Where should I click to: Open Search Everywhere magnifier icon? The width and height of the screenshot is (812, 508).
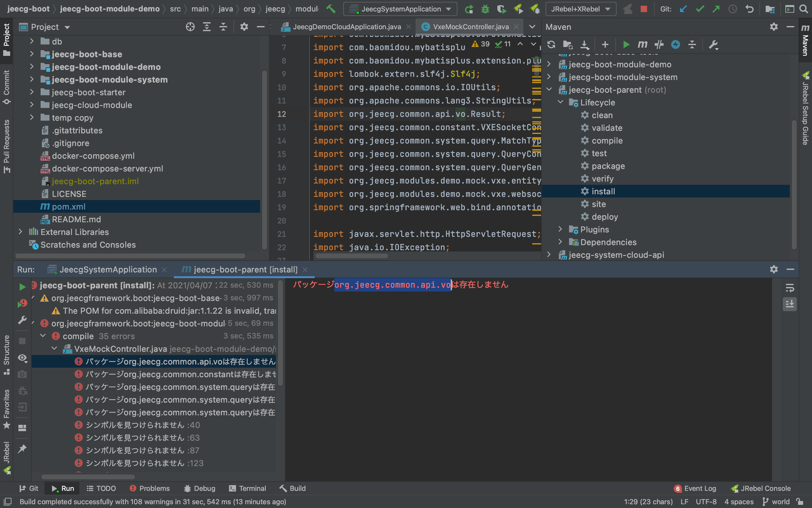point(804,9)
